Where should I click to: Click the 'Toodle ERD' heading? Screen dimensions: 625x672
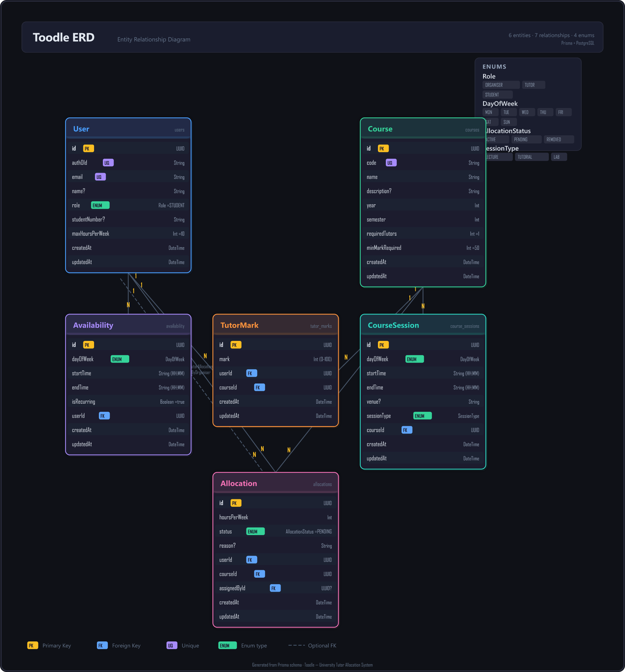(x=63, y=37)
